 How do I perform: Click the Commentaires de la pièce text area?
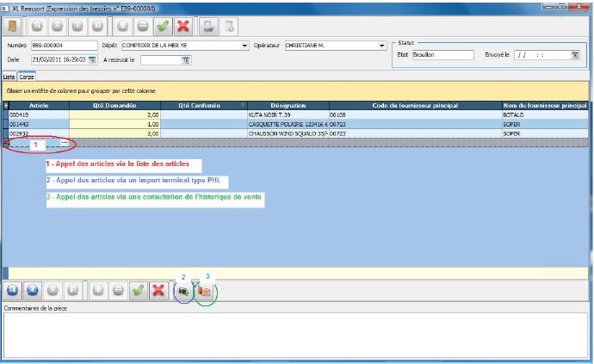click(x=296, y=336)
